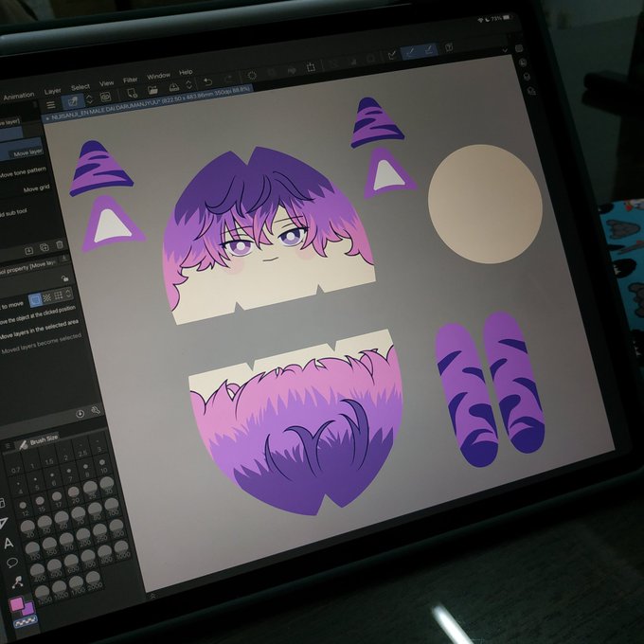This screenshot has width=644, height=644.
Task: Open the Filter menu
Action: pyautogui.click(x=130, y=80)
